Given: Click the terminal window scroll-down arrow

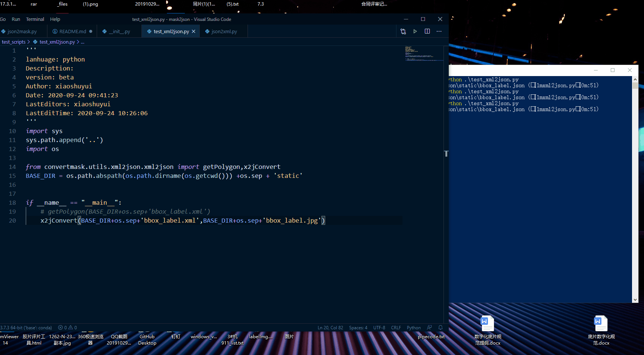Looking at the screenshot, I should coord(635,300).
